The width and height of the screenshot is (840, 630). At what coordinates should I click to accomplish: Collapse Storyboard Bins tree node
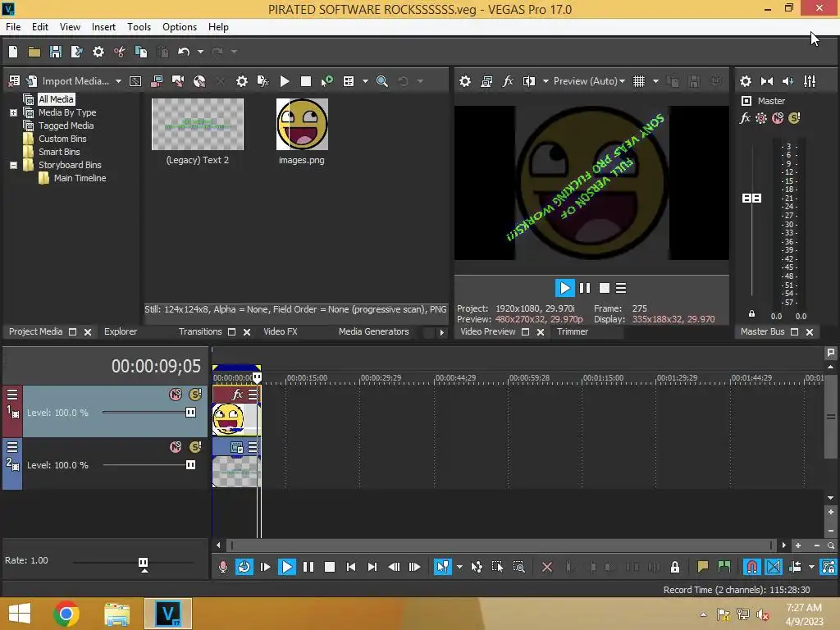point(13,165)
